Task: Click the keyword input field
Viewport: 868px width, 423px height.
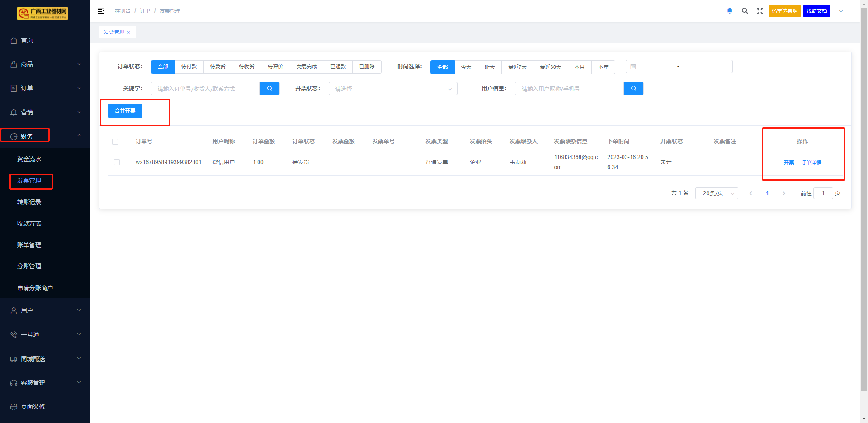Action: point(206,89)
